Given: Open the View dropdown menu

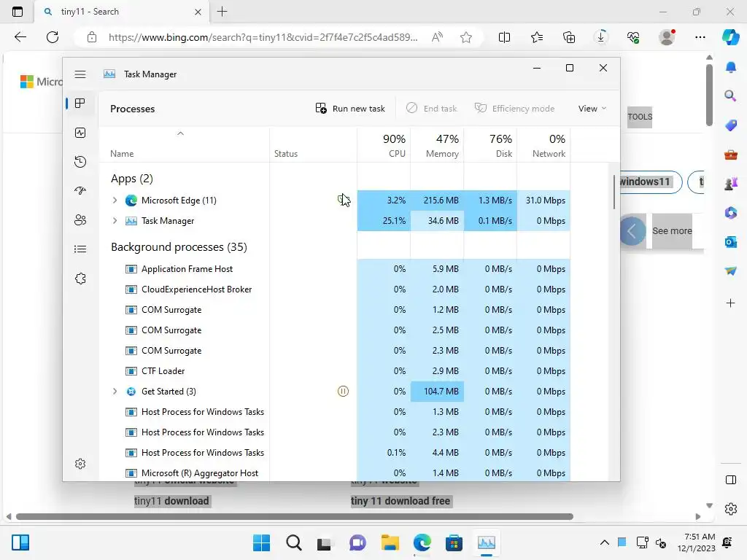Looking at the screenshot, I should (x=592, y=109).
